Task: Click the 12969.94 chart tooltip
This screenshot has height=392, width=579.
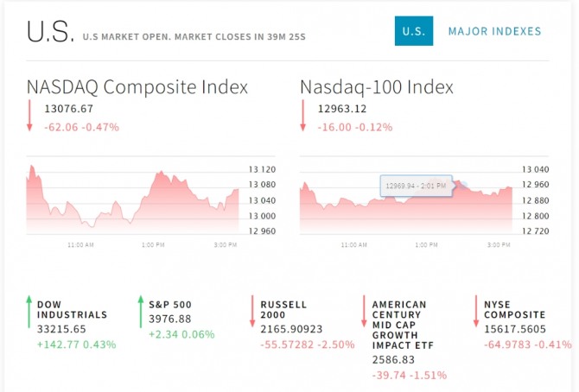Action: [417, 186]
